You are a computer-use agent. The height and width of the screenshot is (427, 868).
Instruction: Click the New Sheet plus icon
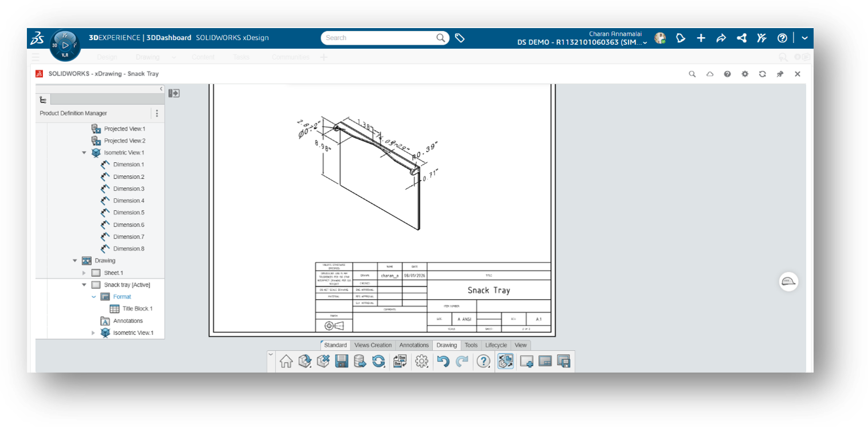pos(527,361)
